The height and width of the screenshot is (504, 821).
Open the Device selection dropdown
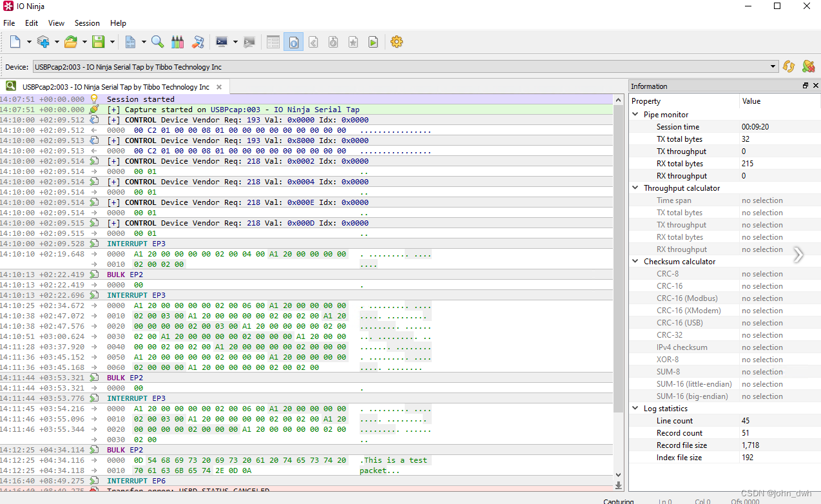tap(772, 66)
